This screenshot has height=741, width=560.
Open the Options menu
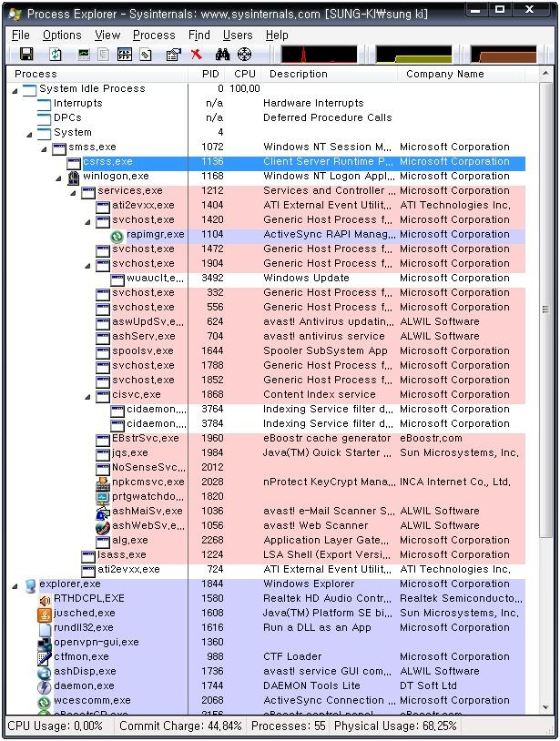tap(62, 35)
